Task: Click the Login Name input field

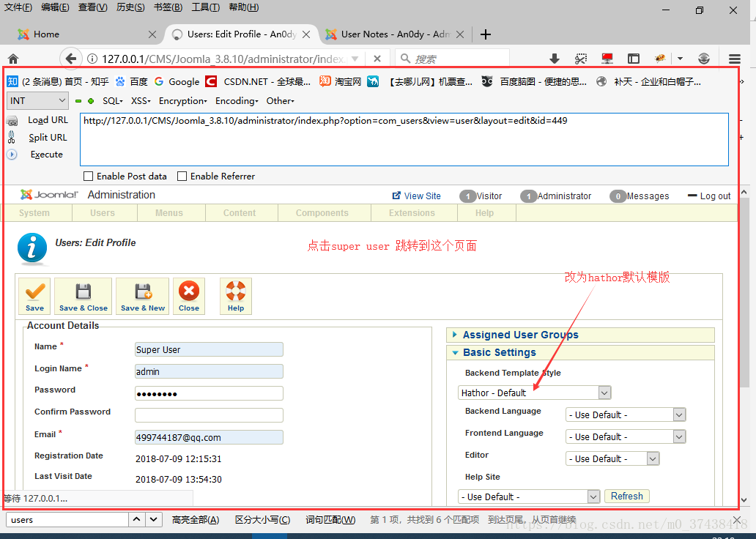Action: (210, 372)
